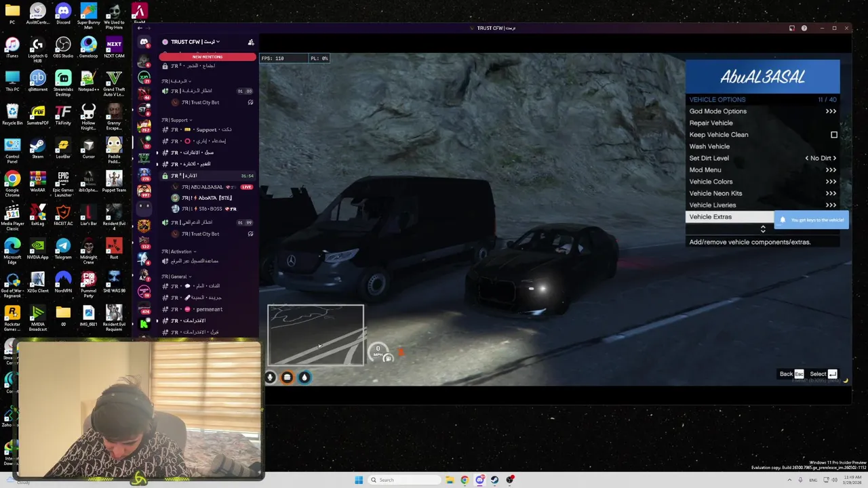Click Select enter button prompt
Viewport: 868px width, 488px height.
click(x=823, y=374)
